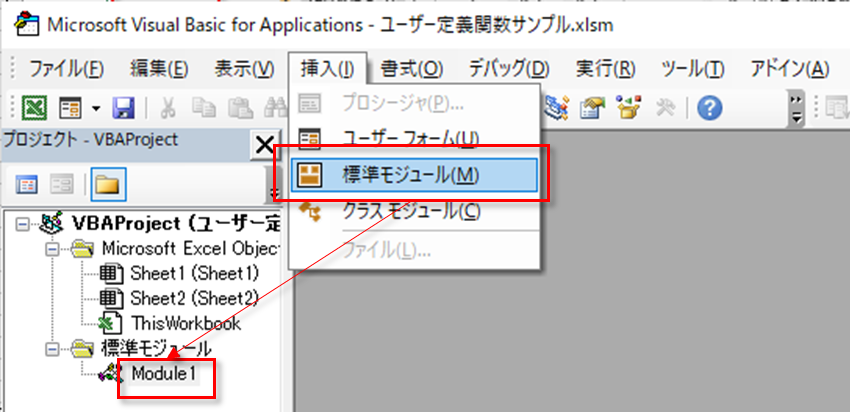Save the workbook with the floppy icon
850x412 pixels.
(124, 107)
